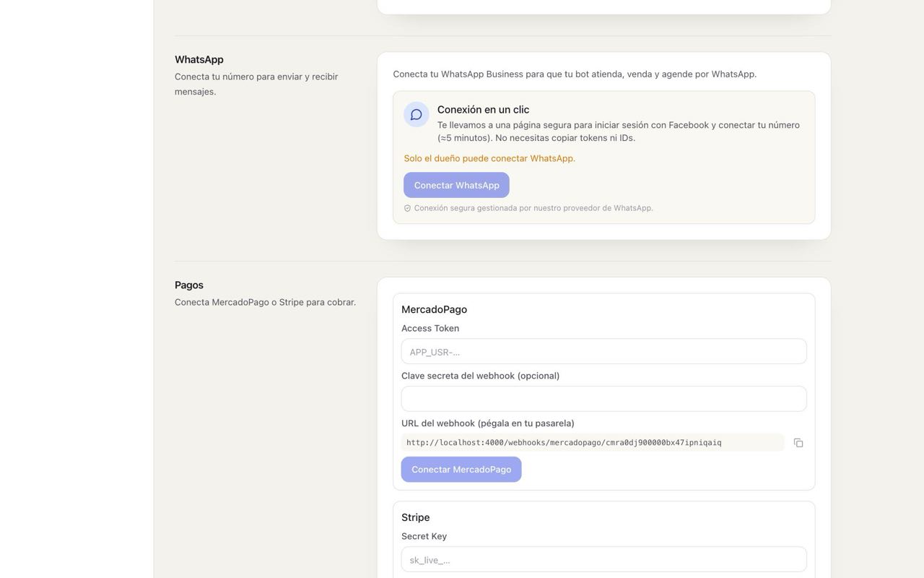Copy the MercadoPago webhook URL
Screen dimensions: 924x578
click(798, 443)
